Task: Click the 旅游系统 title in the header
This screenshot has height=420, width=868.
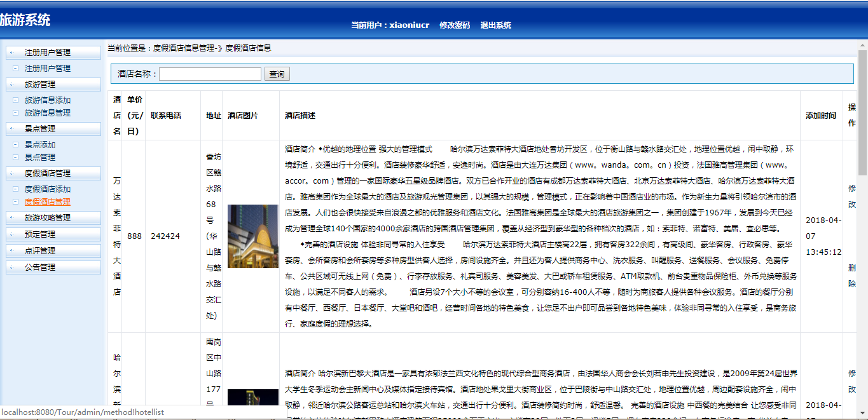Action: (25, 20)
